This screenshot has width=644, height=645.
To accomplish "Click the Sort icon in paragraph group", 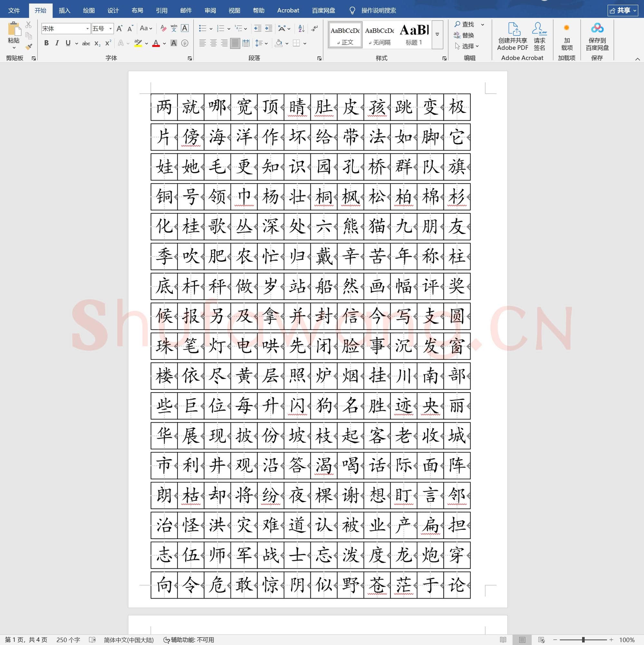I will click(301, 28).
